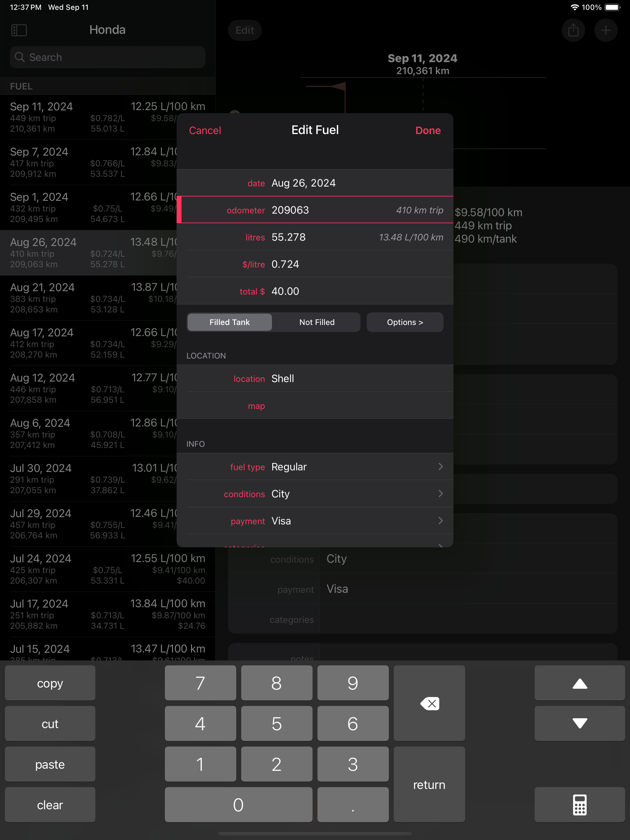Screen dimensions: 630x840
Task: Select the Jul 17, 2024 fuel record
Action: [108, 614]
